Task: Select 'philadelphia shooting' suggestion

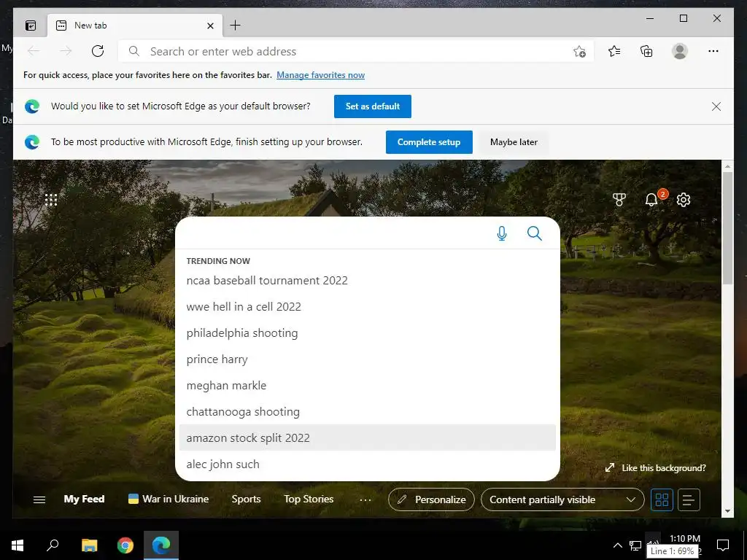Action: point(368,332)
